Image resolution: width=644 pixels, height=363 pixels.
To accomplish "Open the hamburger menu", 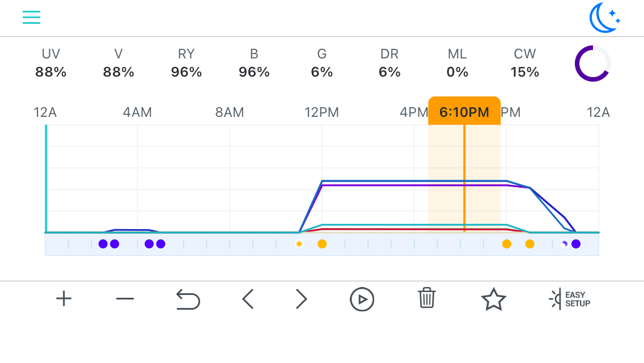I will pyautogui.click(x=31, y=17).
